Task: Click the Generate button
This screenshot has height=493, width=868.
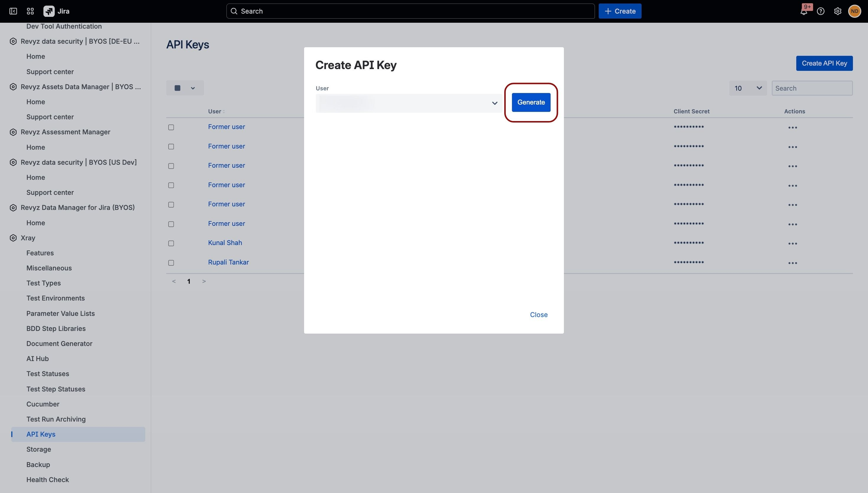Action: pos(531,102)
